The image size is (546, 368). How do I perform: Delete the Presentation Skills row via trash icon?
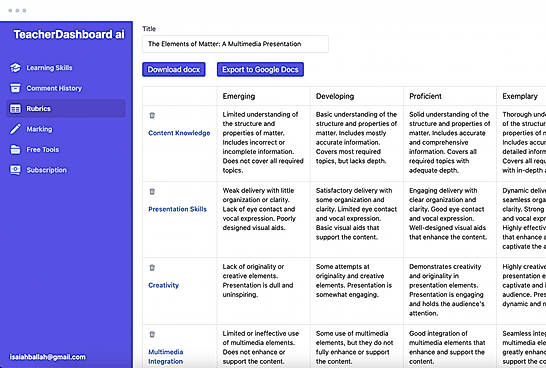[152, 191]
